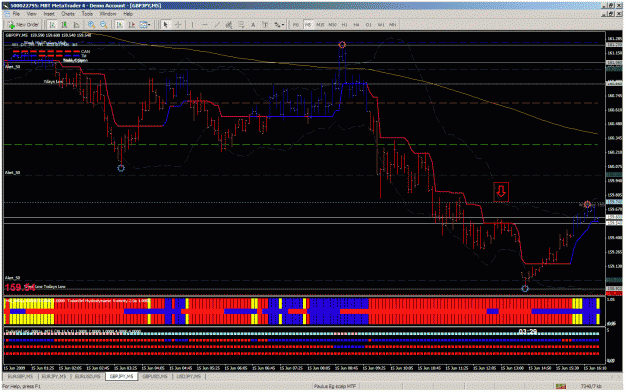Switch to the USDJPY,M5 chart tab
The height and width of the screenshot is (392, 625).
pyautogui.click(x=189, y=376)
